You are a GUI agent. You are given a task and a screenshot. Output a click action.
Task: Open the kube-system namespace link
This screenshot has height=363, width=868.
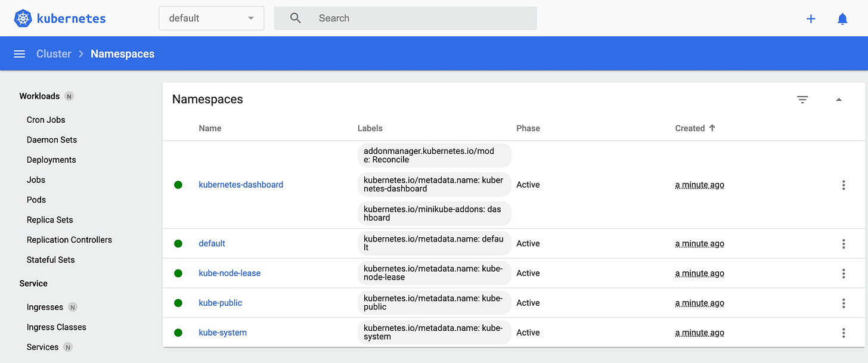click(222, 333)
